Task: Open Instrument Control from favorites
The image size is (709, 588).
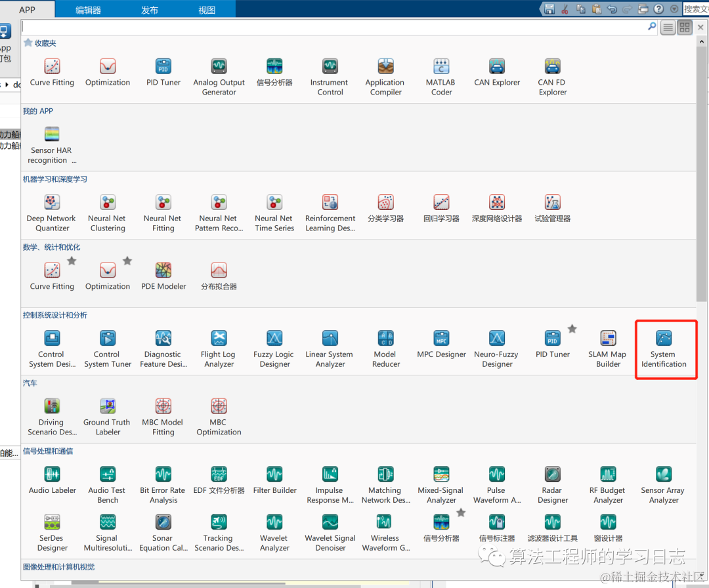Action: pos(330,77)
